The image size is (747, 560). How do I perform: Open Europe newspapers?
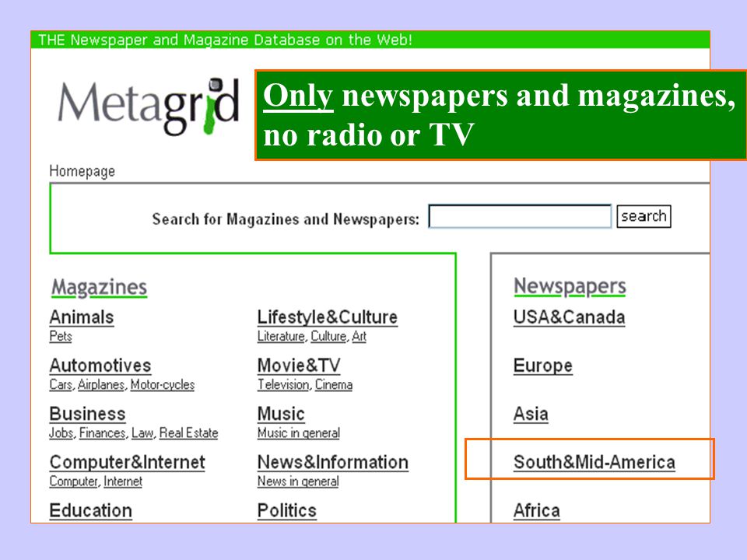tap(542, 366)
